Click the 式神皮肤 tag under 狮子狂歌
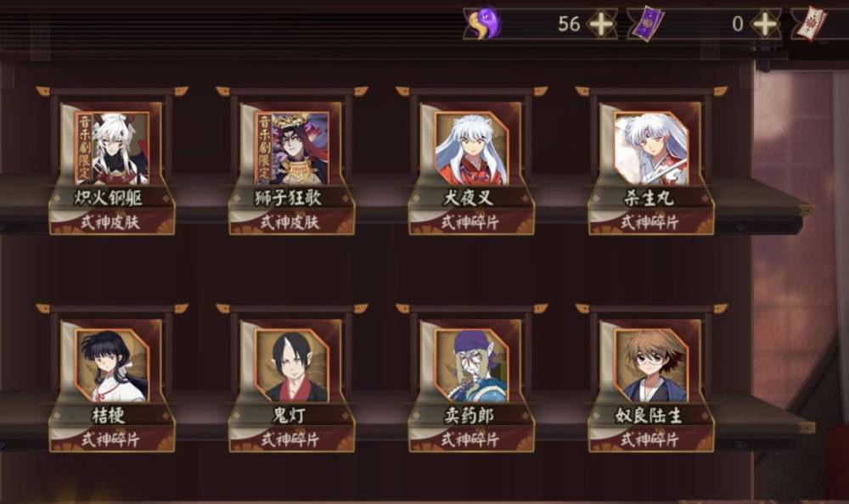This screenshot has width=849, height=504. (290, 222)
